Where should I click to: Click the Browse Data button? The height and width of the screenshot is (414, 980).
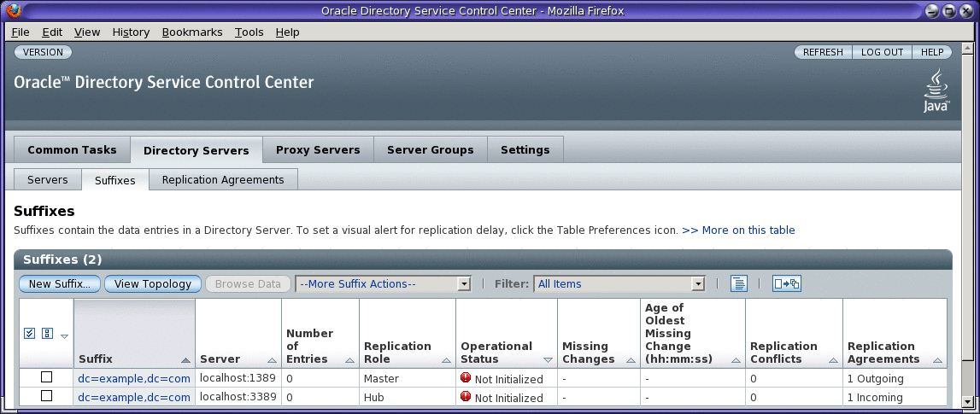[x=248, y=283]
